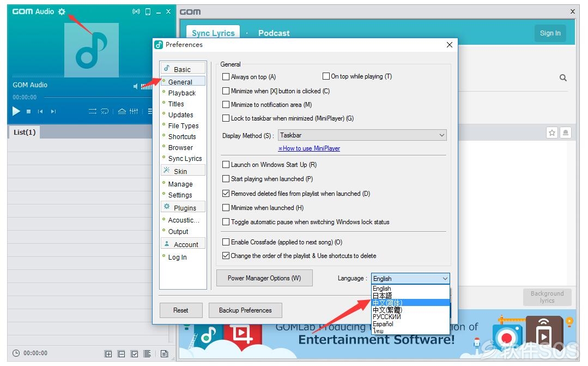
Task: Check Minimize when [X] button is clicked
Action: pos(226,91)
